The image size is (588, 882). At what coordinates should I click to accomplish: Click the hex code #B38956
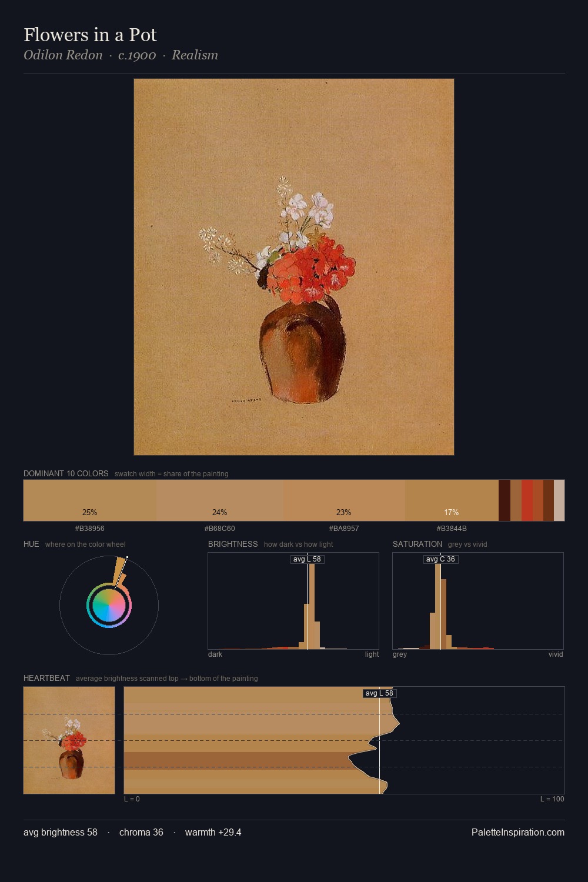90,529
